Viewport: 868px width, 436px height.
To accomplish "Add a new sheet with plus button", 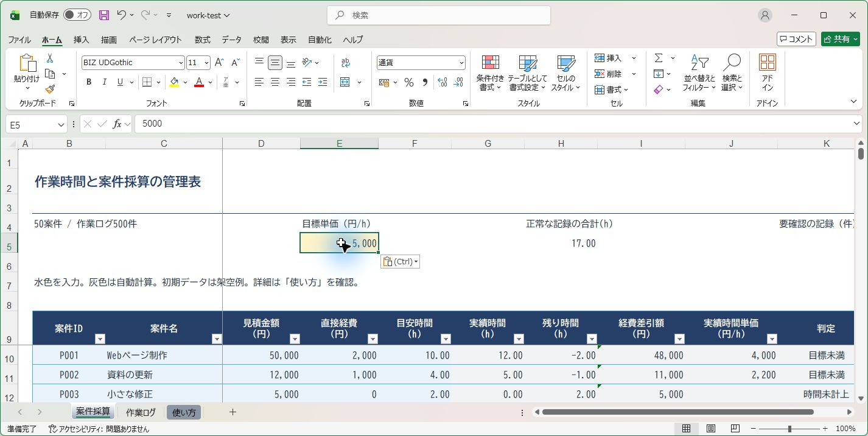I will pos(233,412).
